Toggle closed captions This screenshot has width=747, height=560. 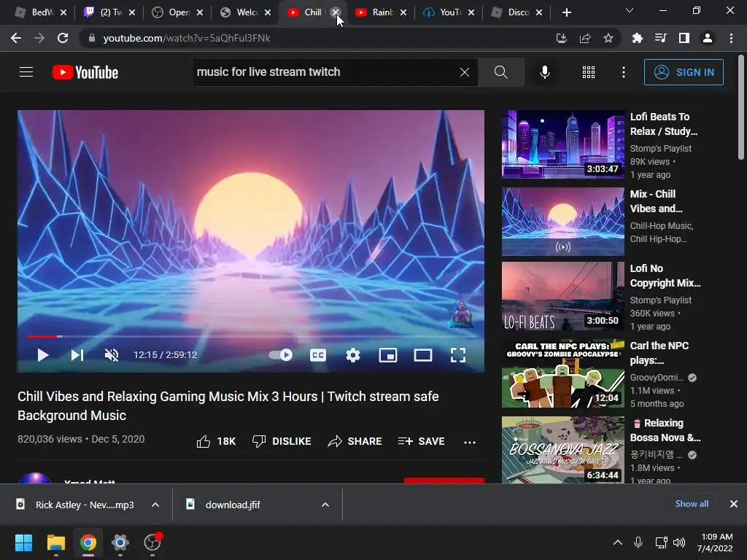point(318,355)
